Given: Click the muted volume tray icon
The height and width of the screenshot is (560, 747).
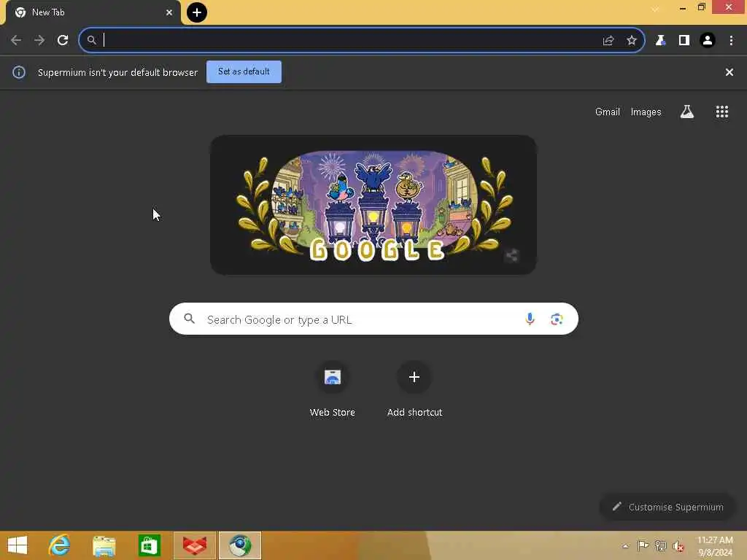Looking at the screenshot, I should click(x=678, y=545).
